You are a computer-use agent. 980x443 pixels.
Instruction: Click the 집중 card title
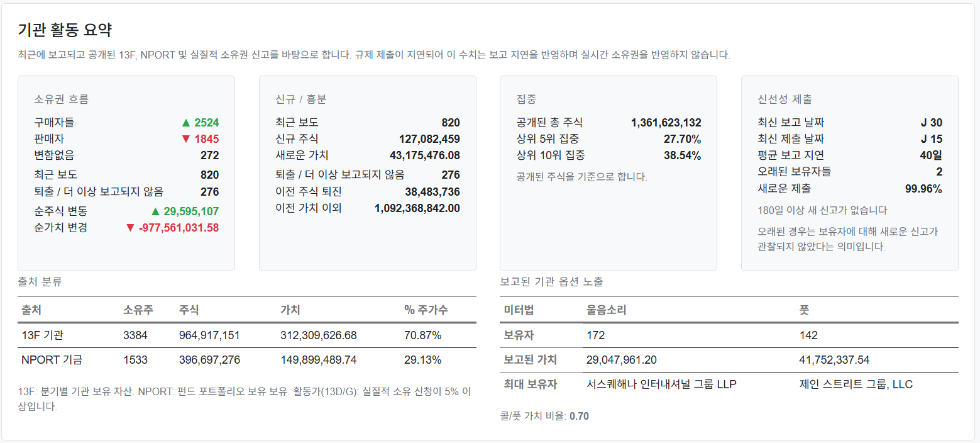click(526, 99)
